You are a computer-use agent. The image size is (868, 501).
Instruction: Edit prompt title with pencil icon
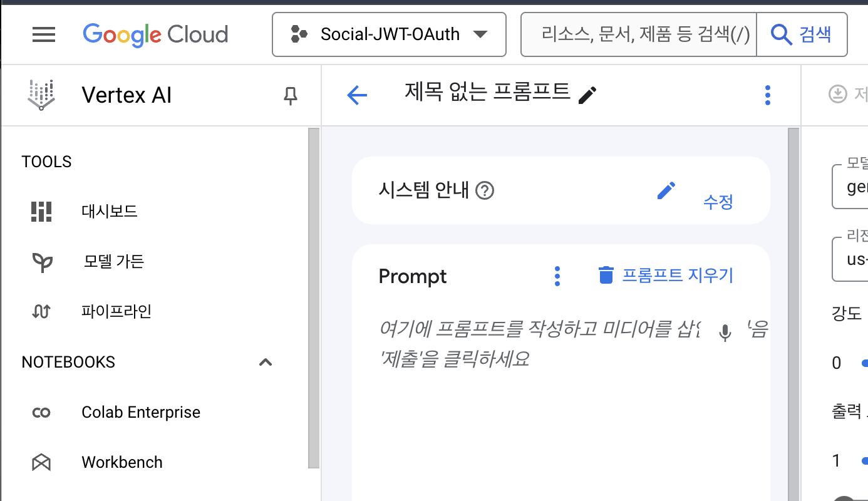587,95
